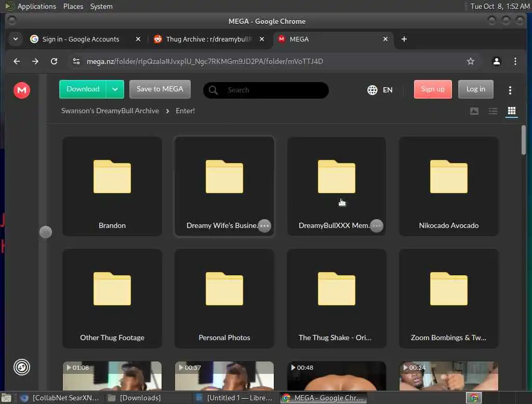Viewport: 532px width, 404px height.
Task: Open the System menu
Action: click(101, 6)
